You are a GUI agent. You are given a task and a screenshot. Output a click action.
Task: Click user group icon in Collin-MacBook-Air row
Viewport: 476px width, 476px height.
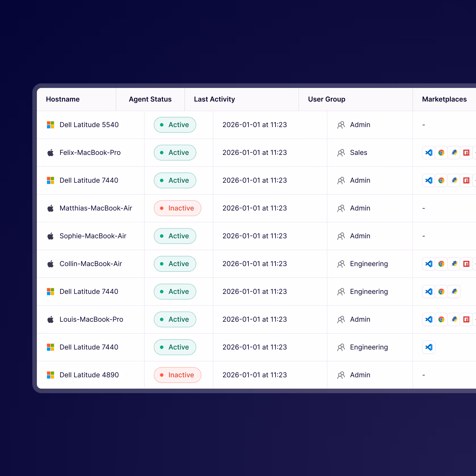click(x=341, y=264)
